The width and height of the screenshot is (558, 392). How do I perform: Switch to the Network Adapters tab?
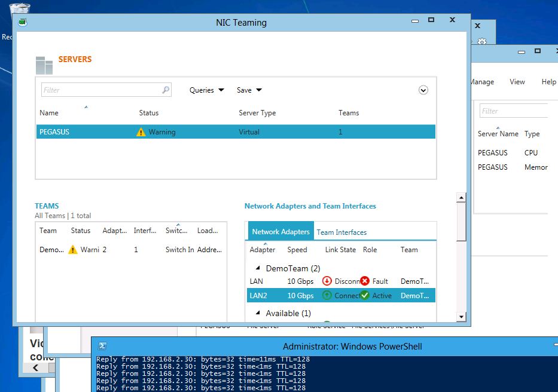point(280,232)
